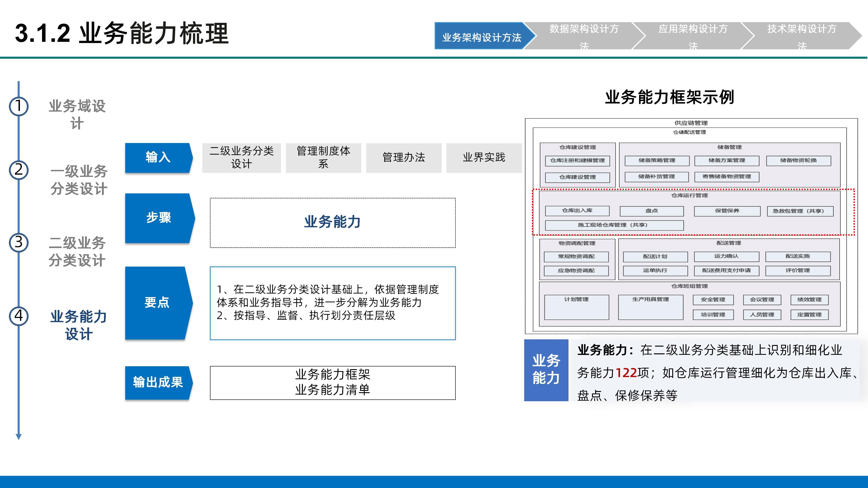868x488 pixels.
Task: Click the slide title 3.1.2 业务能力梳理
Action: [x=122, y=33]
